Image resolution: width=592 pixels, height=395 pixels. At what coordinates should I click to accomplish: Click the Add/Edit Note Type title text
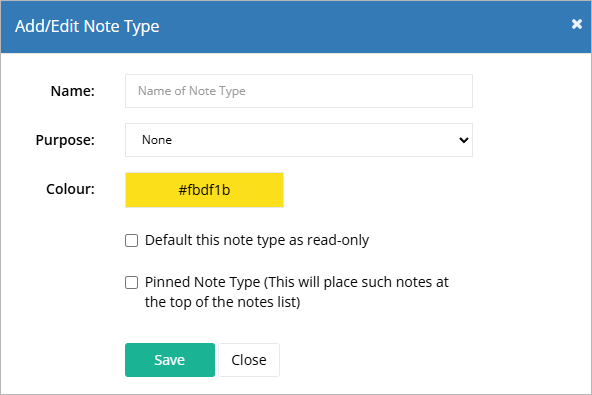(87, 26)
